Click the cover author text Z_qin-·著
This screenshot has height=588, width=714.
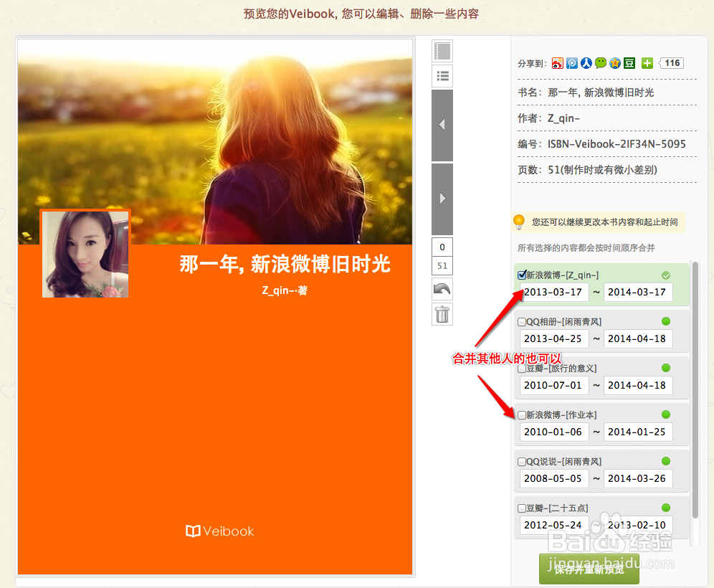(x=285, y=290)
